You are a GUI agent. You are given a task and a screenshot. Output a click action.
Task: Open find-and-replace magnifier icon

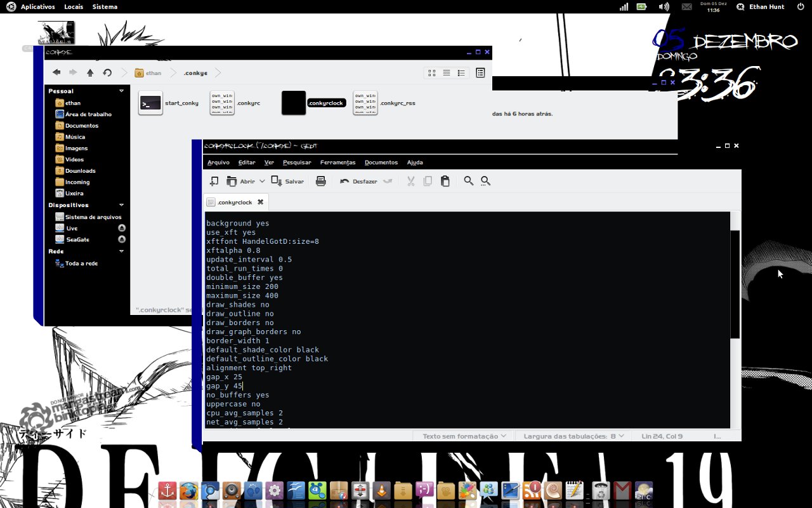(x=486, y=181)
